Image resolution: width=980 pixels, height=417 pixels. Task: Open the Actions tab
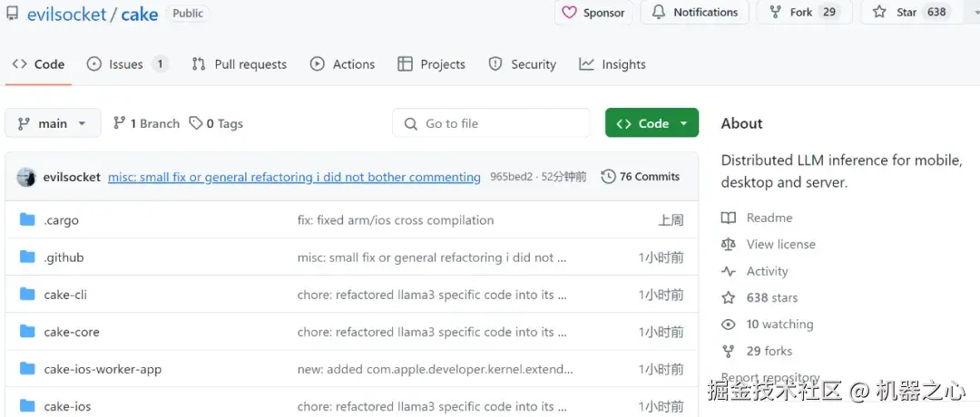click(342, 64)
